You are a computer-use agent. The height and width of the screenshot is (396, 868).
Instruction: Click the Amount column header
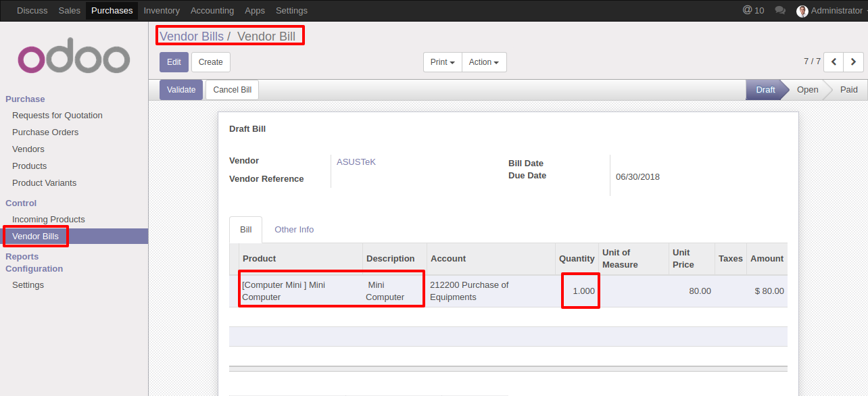[767, 259]
